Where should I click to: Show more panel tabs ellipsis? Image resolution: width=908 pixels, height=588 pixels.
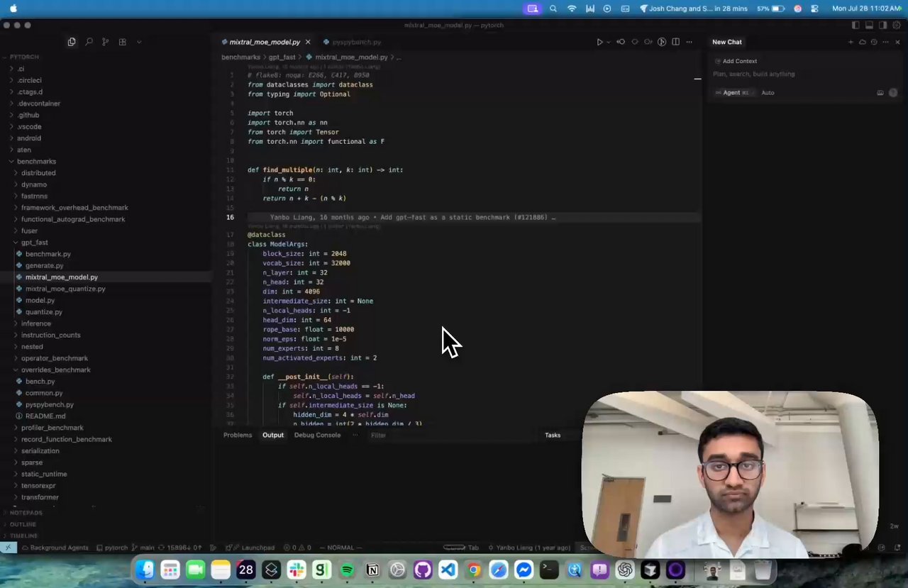click(355, 435)
